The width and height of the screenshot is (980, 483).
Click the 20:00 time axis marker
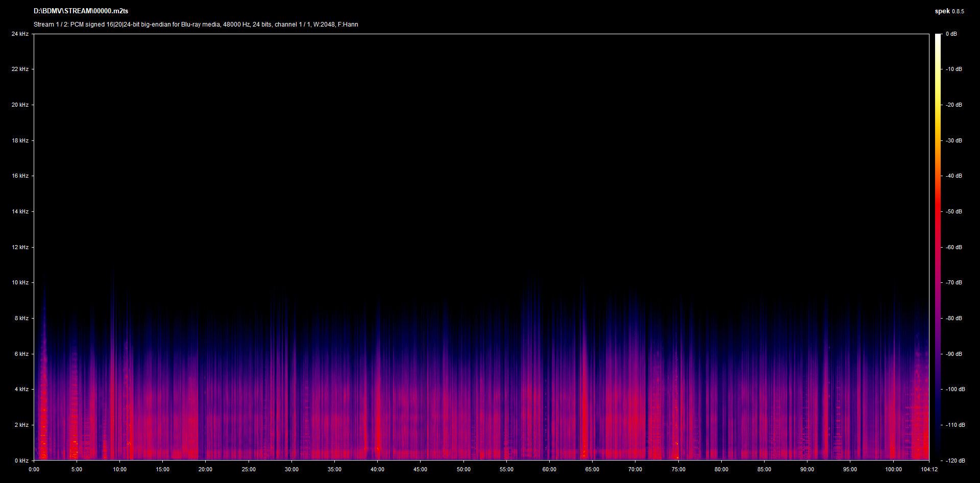coord(205,469)
